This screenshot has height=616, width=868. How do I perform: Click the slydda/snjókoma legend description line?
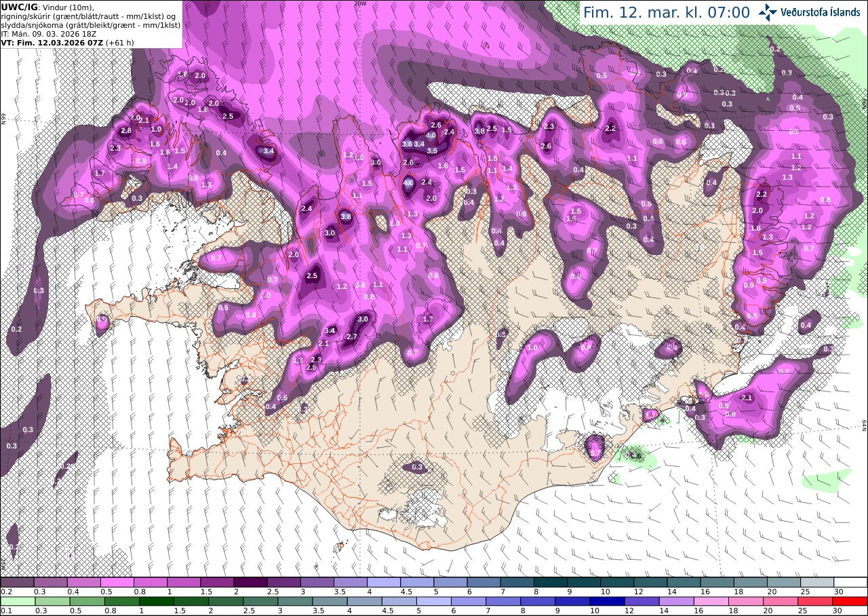(x=90, y=24)
